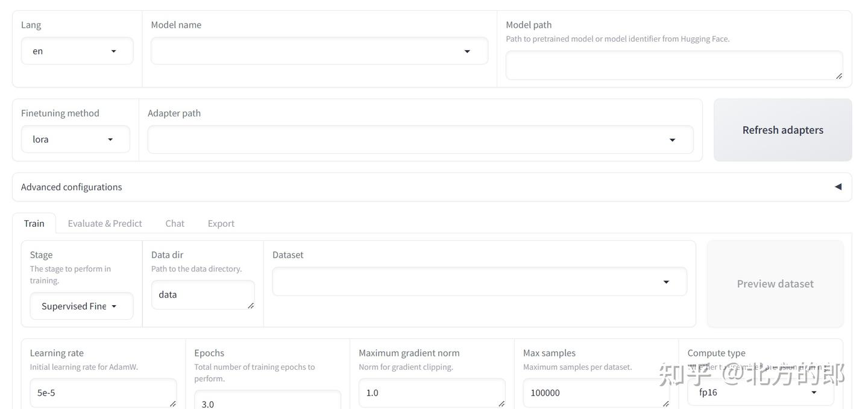
Task: Click the Maximum gradient norm field
Action: (x=432, y=393)
